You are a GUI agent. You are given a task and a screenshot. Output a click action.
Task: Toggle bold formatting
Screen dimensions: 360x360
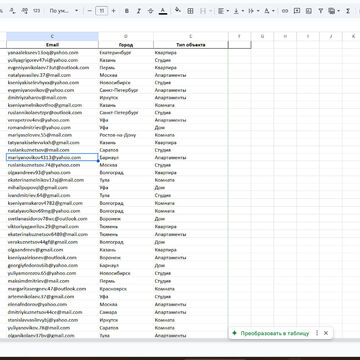pos(126,11)
